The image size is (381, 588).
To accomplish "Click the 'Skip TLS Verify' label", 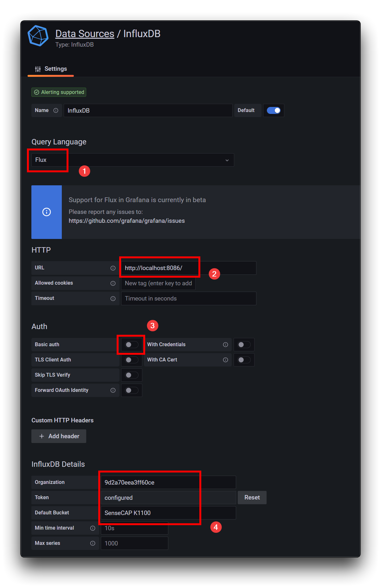I will [52, 375].
